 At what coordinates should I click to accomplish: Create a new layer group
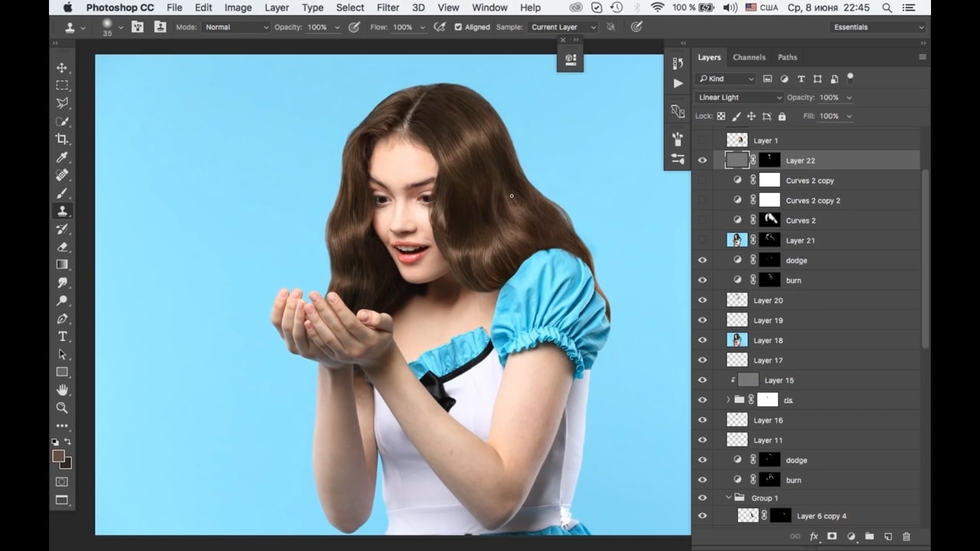[x=869, y=536]
